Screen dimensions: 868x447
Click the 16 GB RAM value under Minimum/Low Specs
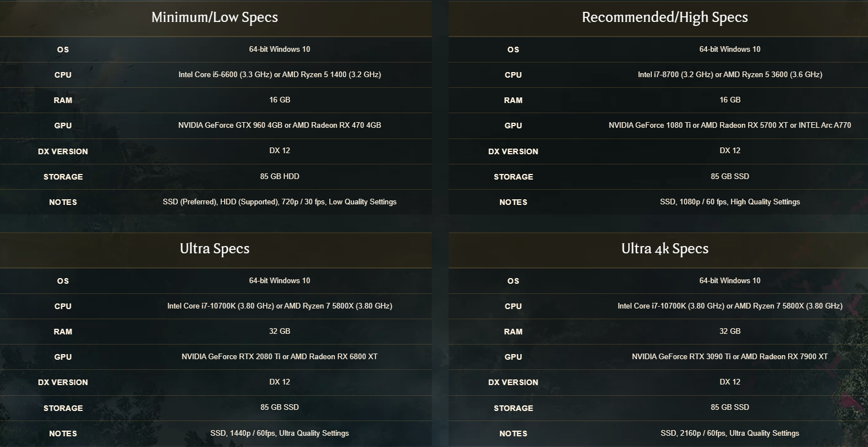click(280, 100)
